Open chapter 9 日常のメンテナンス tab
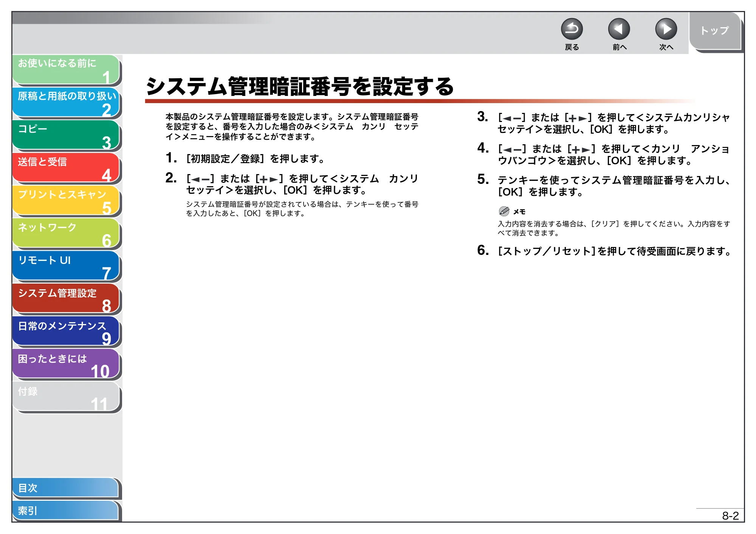756x534 pixels. pyautogui.click(x=66, y=332)
